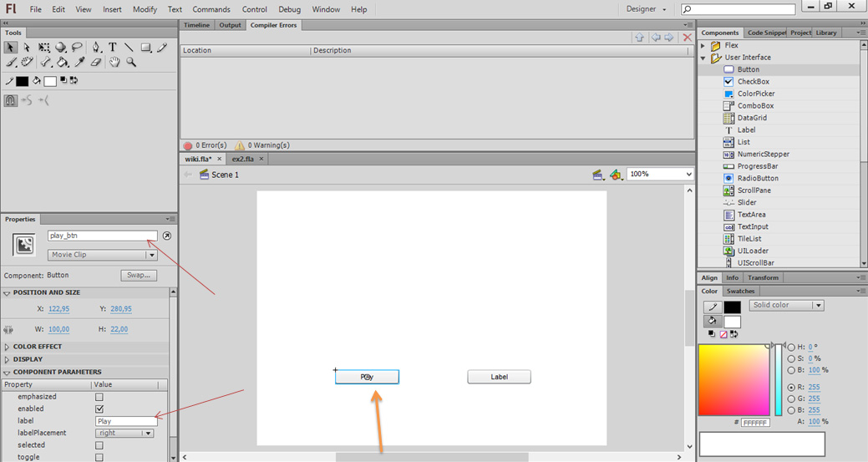Switch to the Swatches tab
This screenshot has height=462, width=868.
[740, 292]
